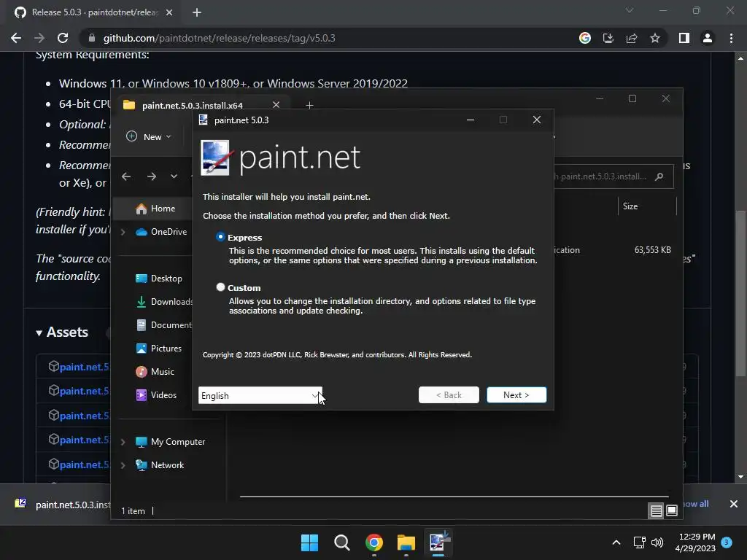Go forward in File Explorer navigation
This screenshot has height=560, width=747.
pos(152,176)
